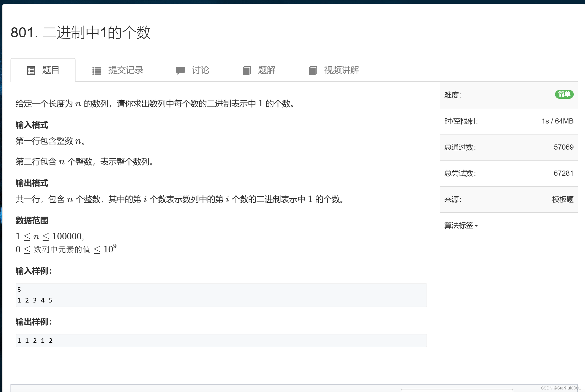Expand the 算法标签 dropdown
Image resolution: width=585 pixels, height=392 pixels.
coord(459,225)
